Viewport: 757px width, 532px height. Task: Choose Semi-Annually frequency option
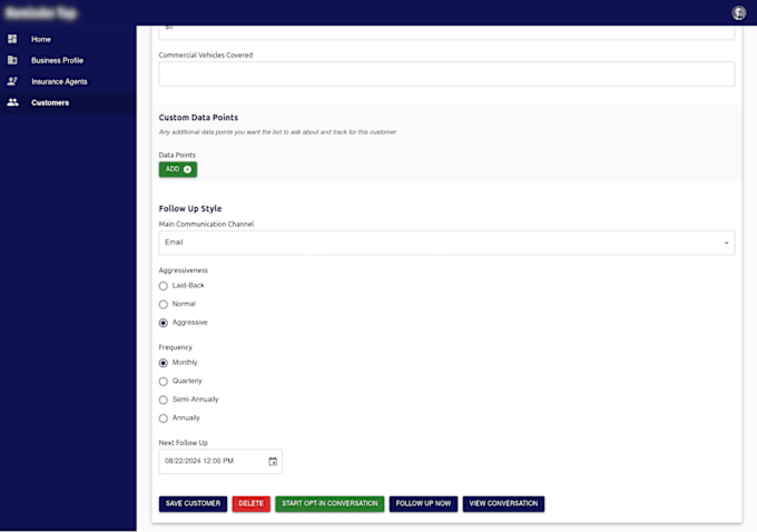point(163,400)
